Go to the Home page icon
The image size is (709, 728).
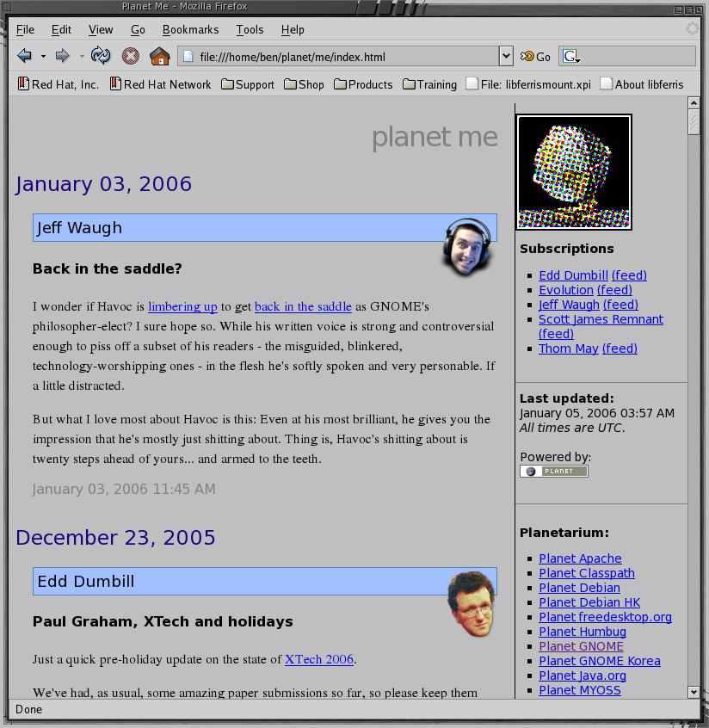[160, 56]
